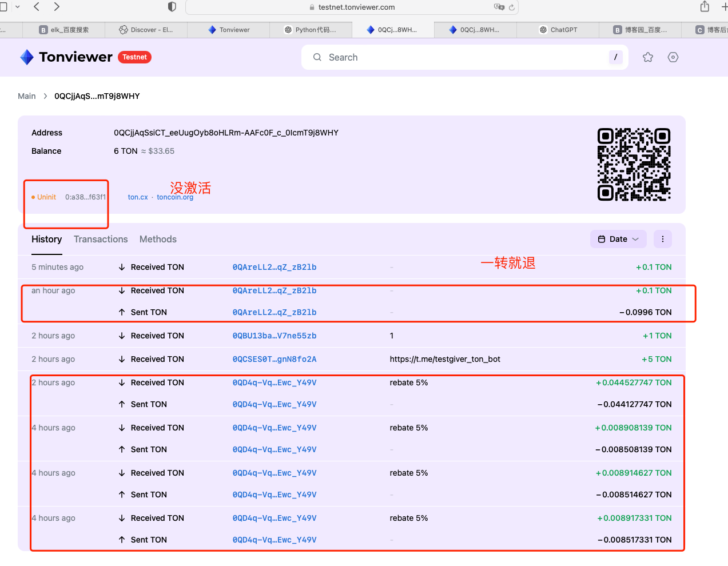Click sent arrow icon in -0.0996 TON row

[122, 312]
